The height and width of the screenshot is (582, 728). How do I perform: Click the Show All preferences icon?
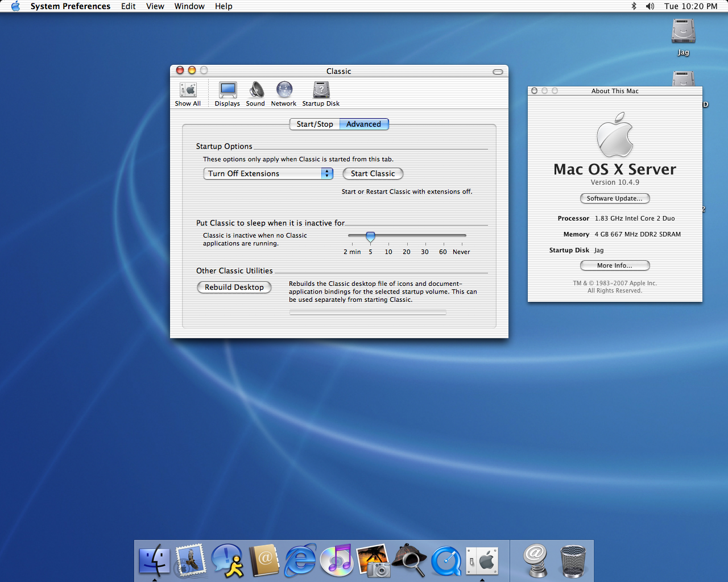click(188, 94)
